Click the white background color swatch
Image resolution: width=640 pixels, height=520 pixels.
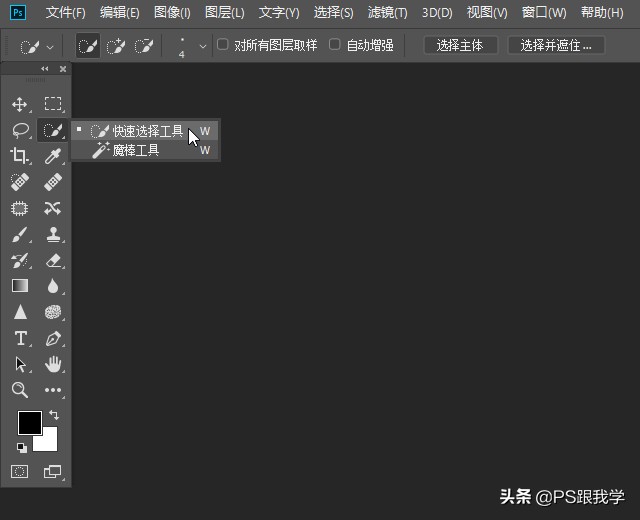click(x=49, y=442)
